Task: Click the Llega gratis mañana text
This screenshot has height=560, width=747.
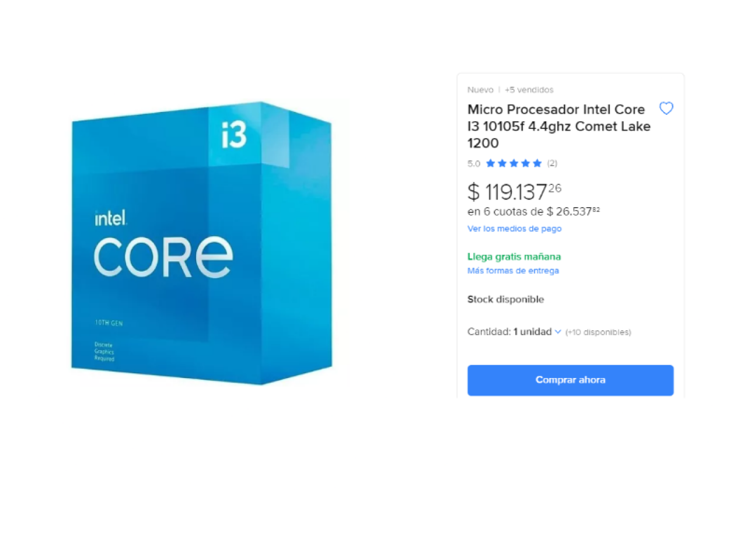Action: (x=514, y=257)
